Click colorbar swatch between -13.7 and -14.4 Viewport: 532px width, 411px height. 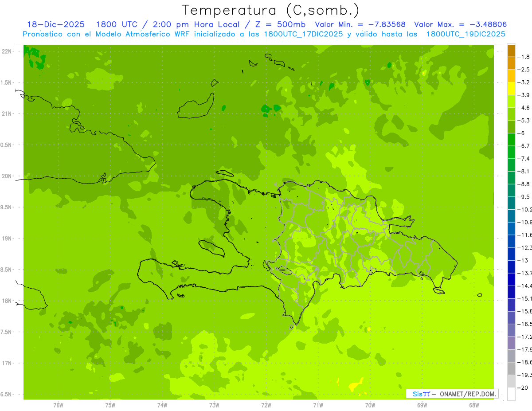(511, 279)
